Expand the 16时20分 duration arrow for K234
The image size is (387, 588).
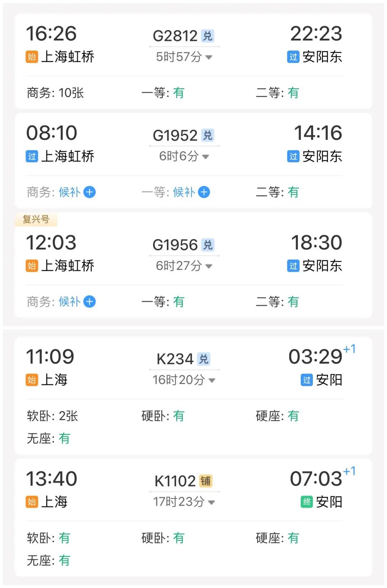212,380
